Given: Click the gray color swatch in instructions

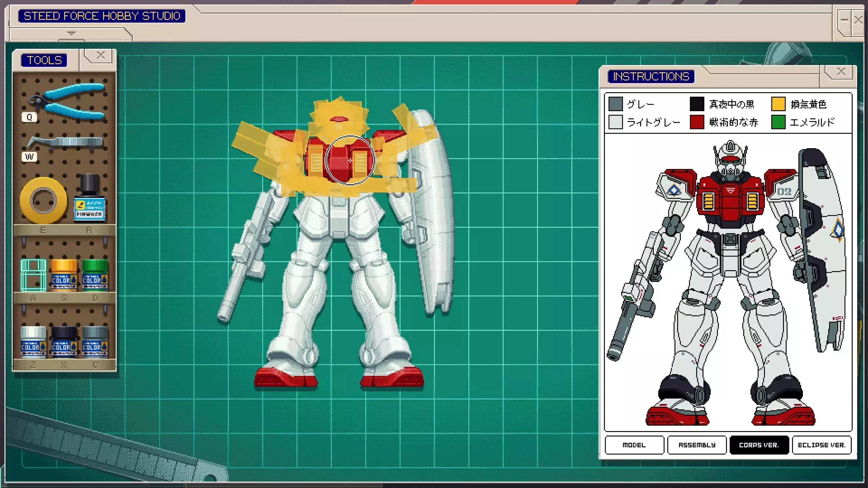Looking at the screenshot, I should [x=616, y=104].
